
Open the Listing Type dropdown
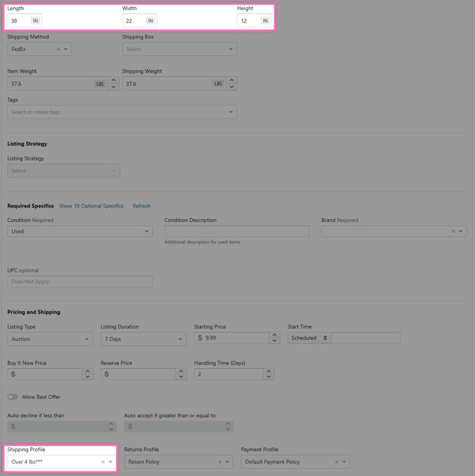[50, 338]
